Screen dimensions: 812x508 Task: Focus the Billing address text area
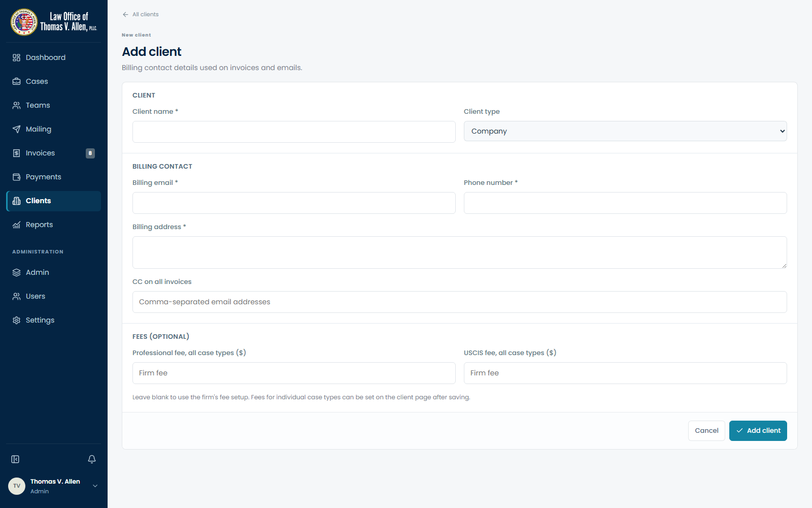[460, 252]
